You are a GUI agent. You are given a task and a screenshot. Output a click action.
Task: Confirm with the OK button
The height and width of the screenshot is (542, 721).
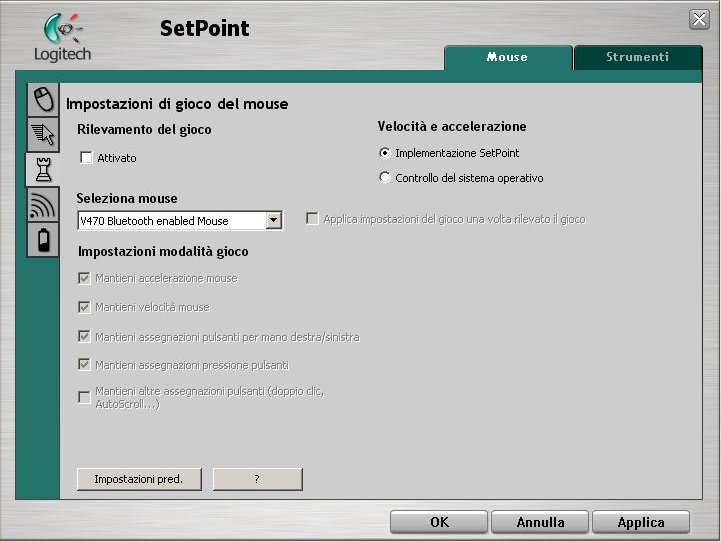pyautogui.click(x=439, y=522)
